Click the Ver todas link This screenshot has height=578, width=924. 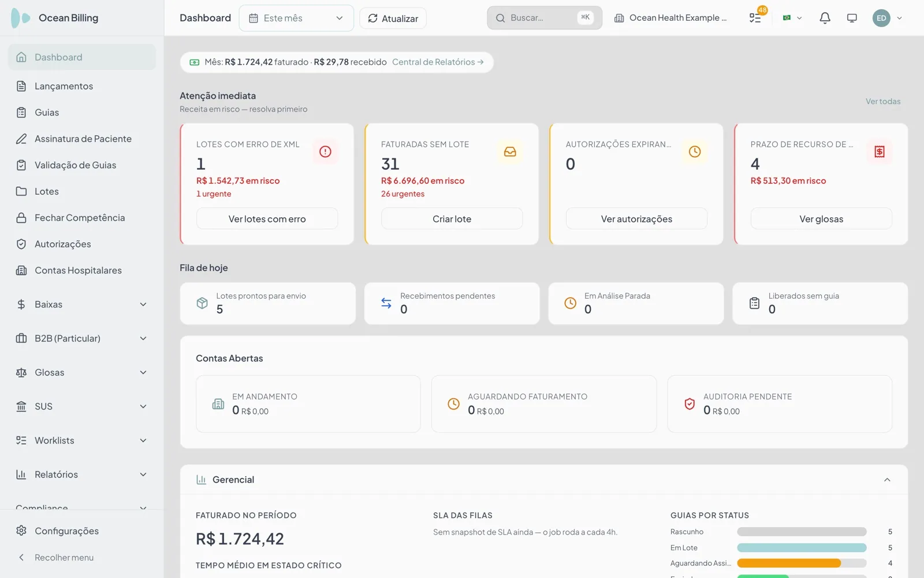pos(882,101)
